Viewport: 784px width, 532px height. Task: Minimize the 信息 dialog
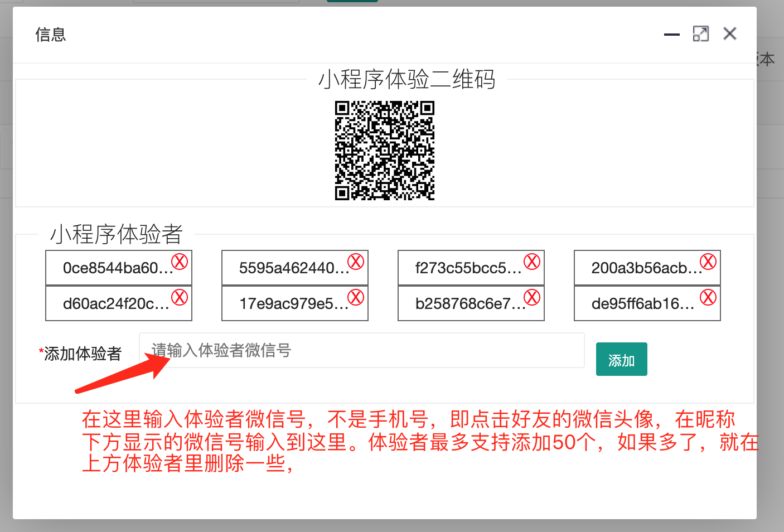coord(672,35)
